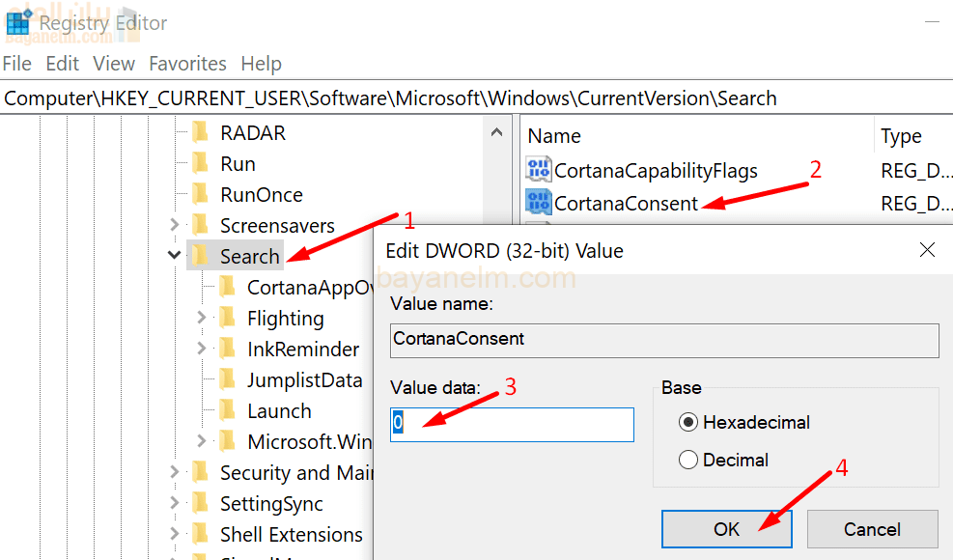The image size is (953, 560).
Task: Open the Edit menu
Action: click(x=63, y=64)
